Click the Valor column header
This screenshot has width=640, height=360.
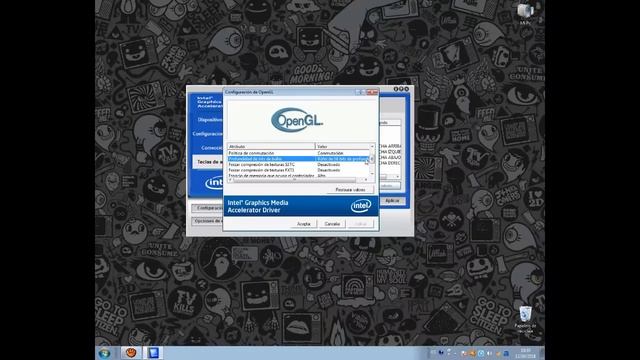point(342,146)
